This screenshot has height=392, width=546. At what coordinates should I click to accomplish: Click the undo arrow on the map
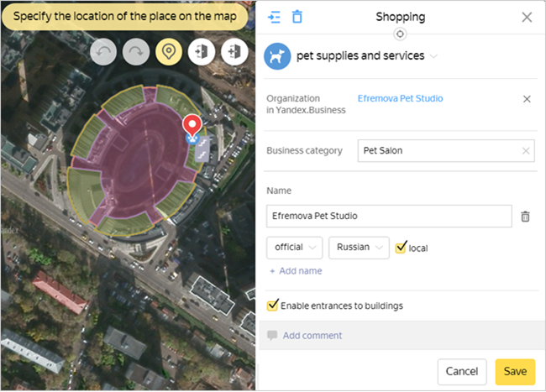click(x=104, y=52)
